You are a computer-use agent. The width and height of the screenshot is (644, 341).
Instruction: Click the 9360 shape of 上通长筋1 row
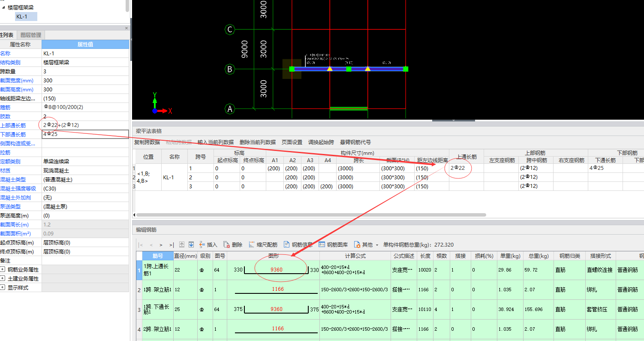276,270
